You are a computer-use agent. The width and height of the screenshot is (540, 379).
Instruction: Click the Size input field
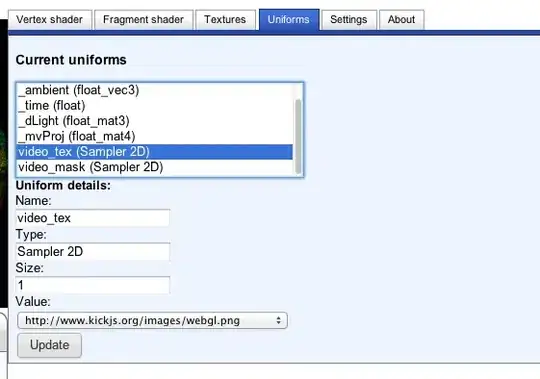tap(93, 285)
